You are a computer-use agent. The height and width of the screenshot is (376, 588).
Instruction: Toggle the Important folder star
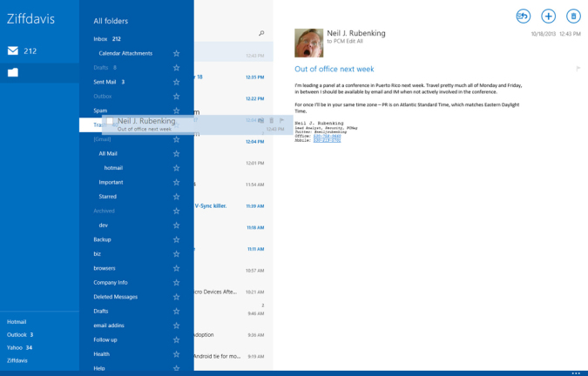pyautogui.click(x=176, y=183)
